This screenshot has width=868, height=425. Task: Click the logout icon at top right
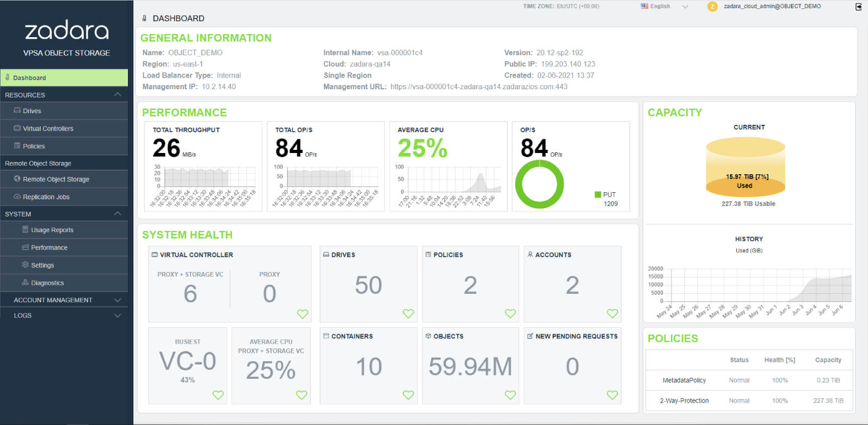(x=858, y=6)
